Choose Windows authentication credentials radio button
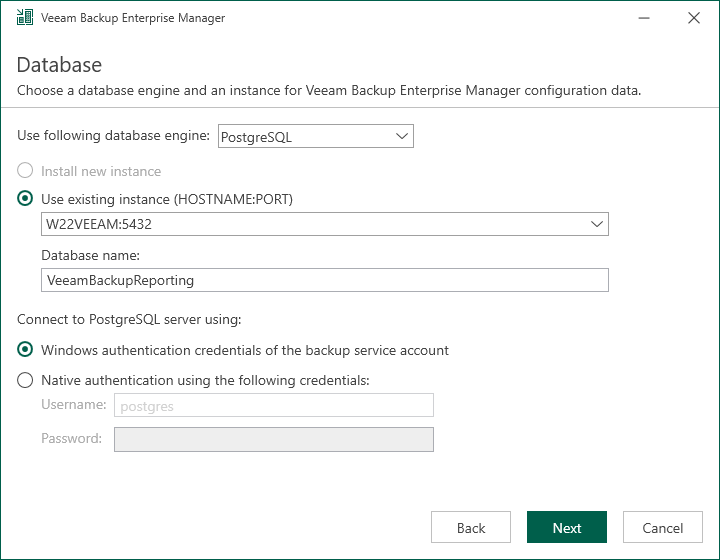Image resolution: width=720 pixels, height=560 pixels. tap(25, 349)
